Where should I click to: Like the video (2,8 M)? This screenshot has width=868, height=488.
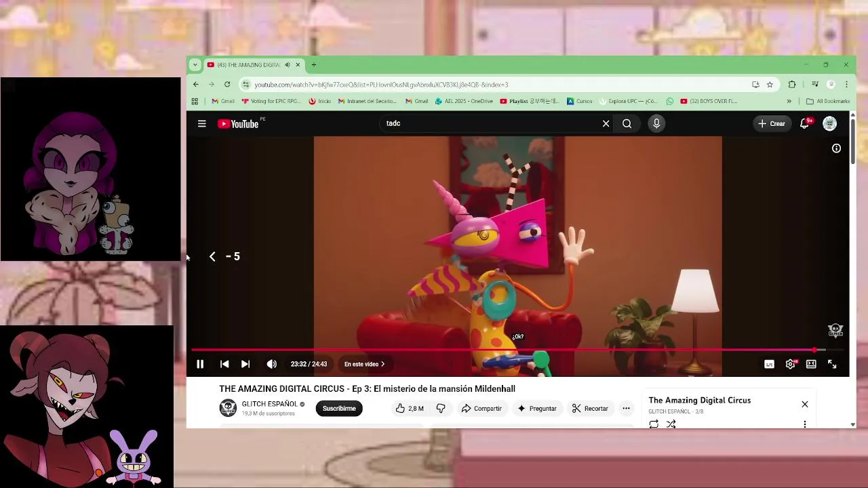pos(410,409)
